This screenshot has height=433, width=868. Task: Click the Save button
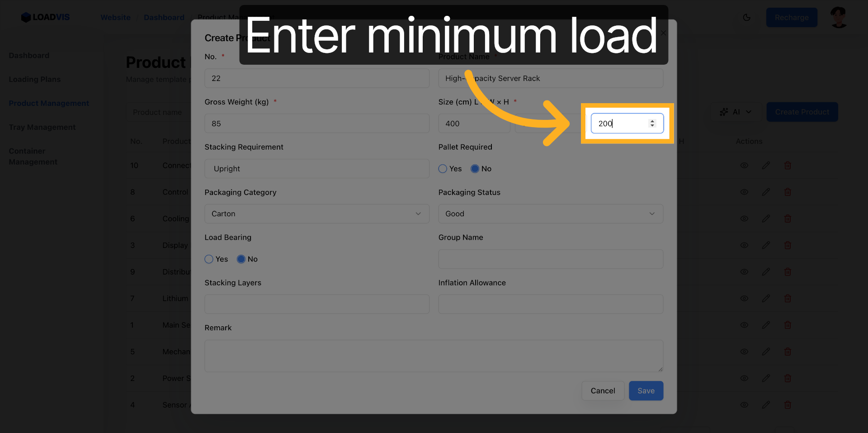(646, 391)
